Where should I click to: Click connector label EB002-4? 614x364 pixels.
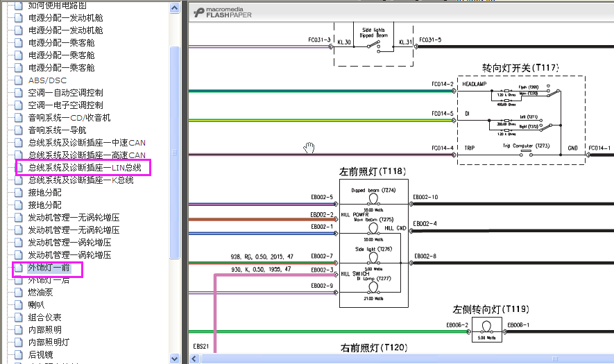pos(425,224)
